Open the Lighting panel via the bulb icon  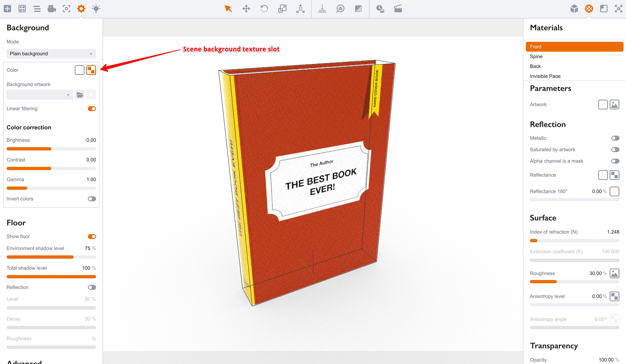[96, 9]
